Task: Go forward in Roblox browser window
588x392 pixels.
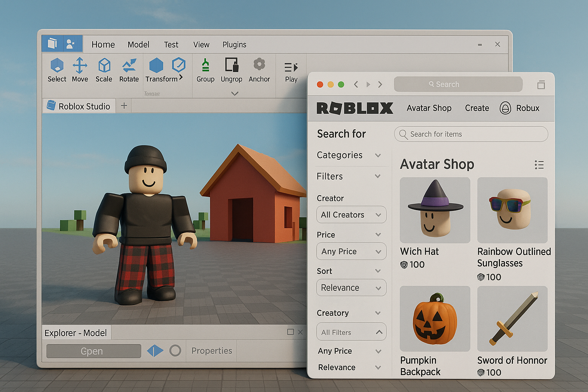Action: pos(380,84)
